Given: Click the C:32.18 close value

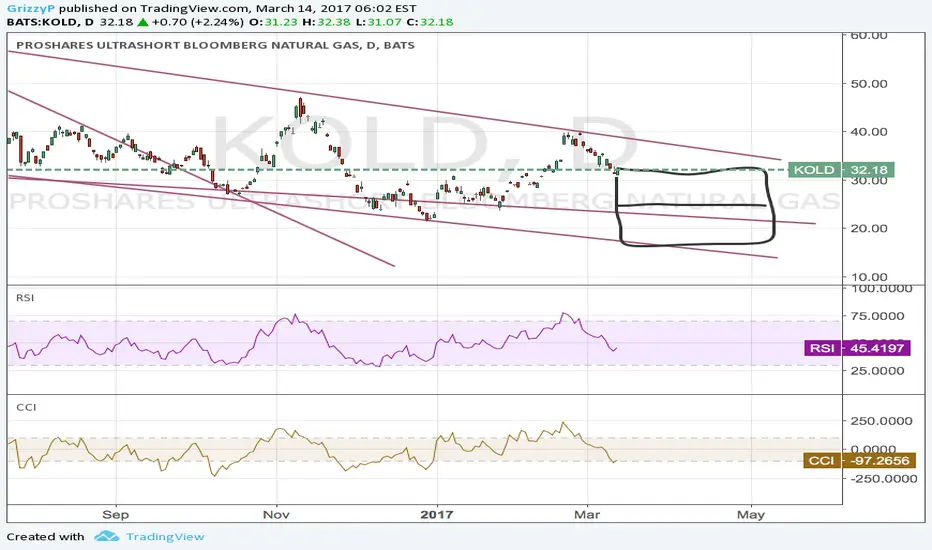Looking at the screenshot, I should click(x=430, y=22).
